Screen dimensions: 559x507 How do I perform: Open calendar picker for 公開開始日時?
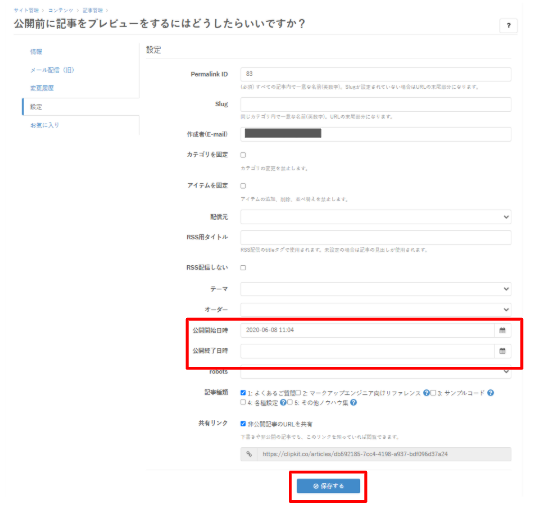pos(502,330)
